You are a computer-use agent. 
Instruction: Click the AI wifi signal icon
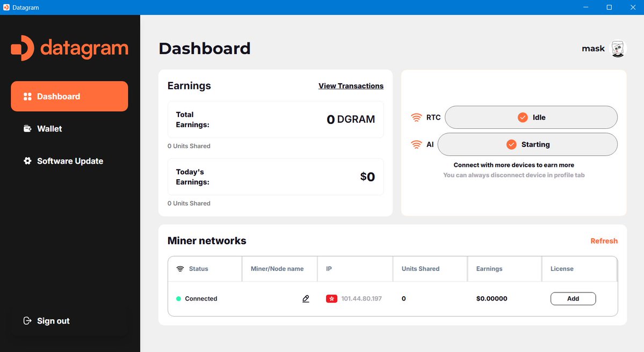click(x=416, y=144)
